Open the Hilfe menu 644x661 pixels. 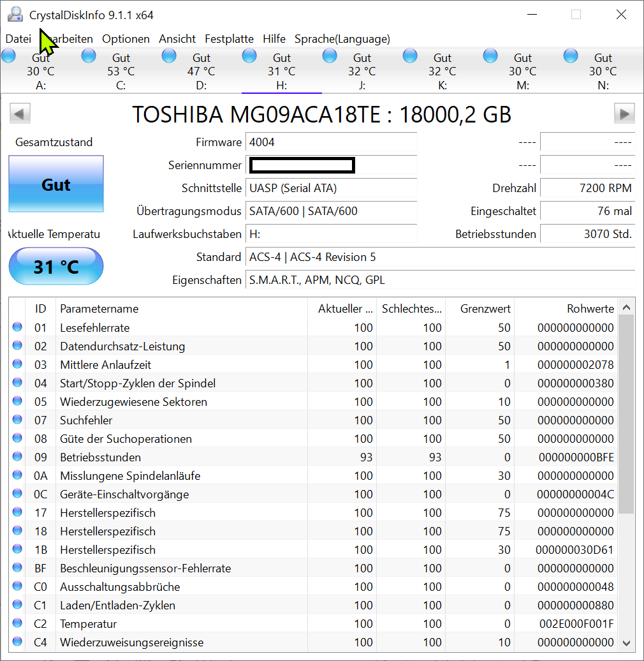[x=274, y=39]
